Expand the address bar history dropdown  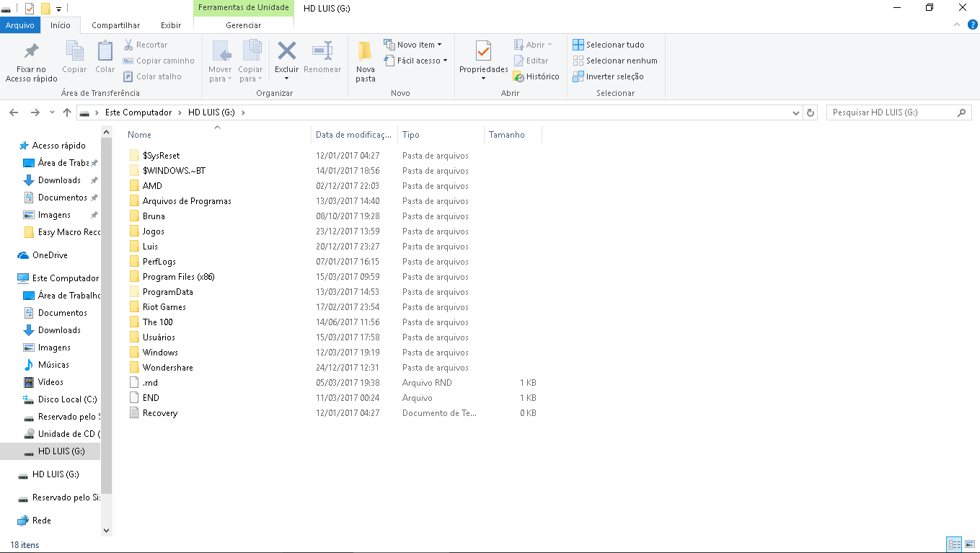click(x=796, y=112)
